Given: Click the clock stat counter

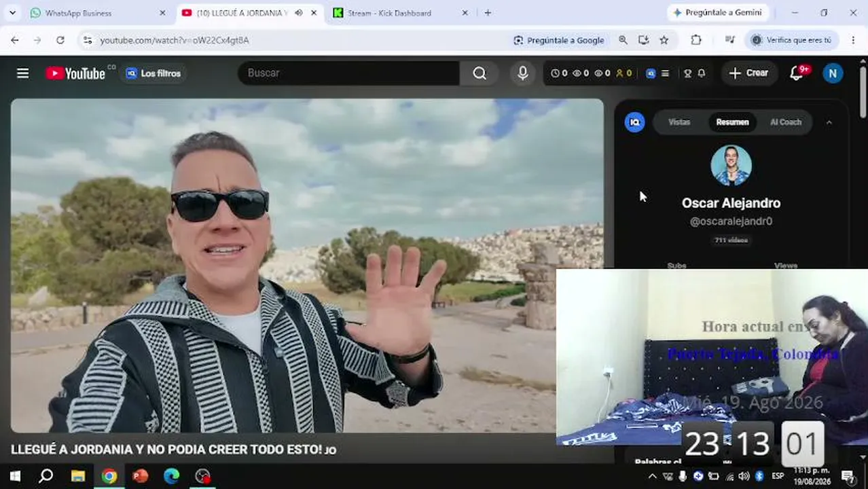Looking at the screenshot, I should pyautogui.click(x=559, y=73).
